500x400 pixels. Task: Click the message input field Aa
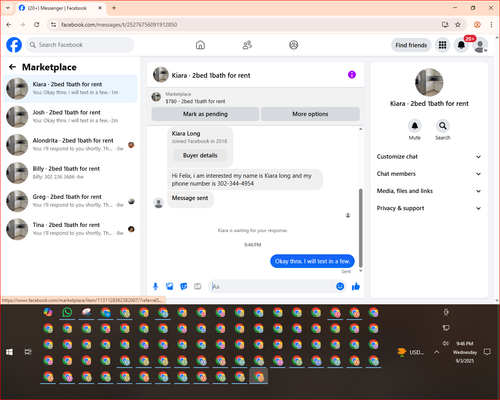click(x=272, y=286)
